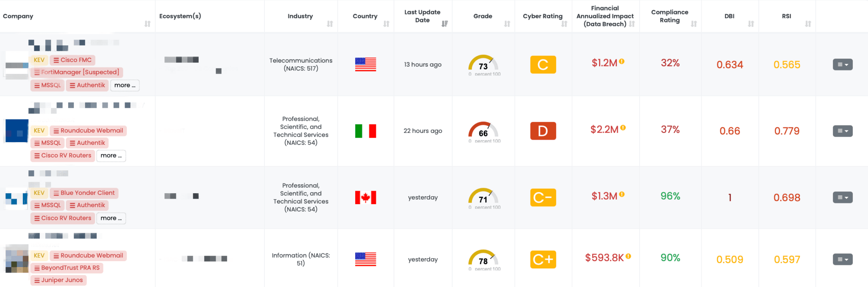This screenshot has width=868, height=287.
Task: Click the Italian flag icon
Action: point(365,131)
